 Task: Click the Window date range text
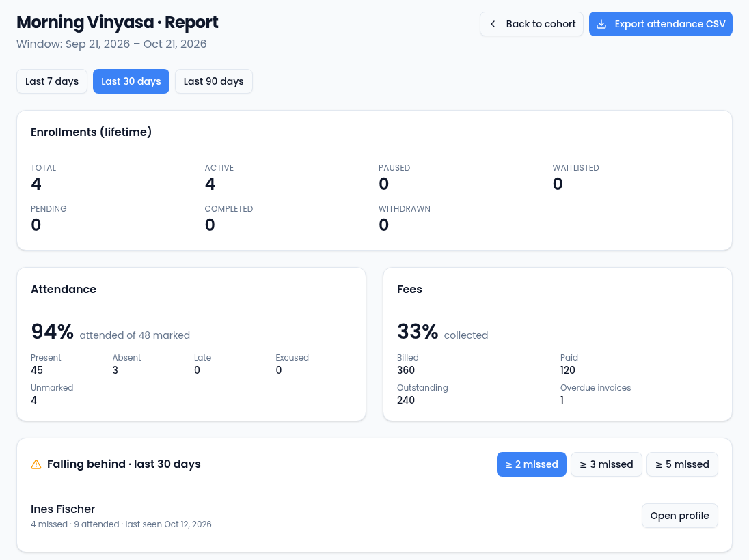[111, 44]
